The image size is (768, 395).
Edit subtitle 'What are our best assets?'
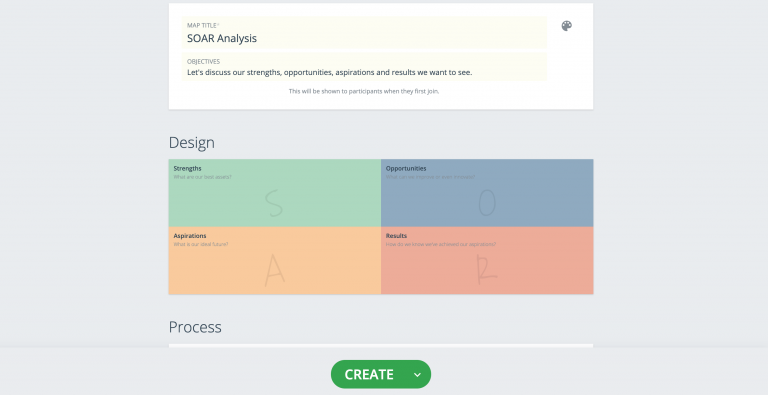point(202,177)
